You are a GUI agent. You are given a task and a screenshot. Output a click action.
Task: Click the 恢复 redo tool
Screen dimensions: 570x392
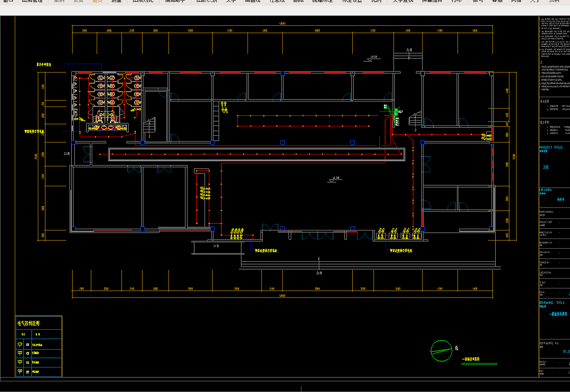[78, 1]
